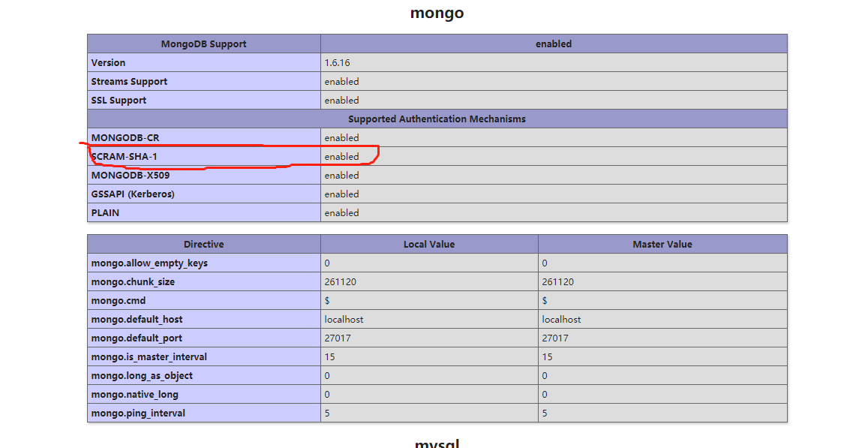Select the "mongo.chunk_size" directive
This screenshot has height=448, width=868.
pyautogui.click(x=133, y=282)
